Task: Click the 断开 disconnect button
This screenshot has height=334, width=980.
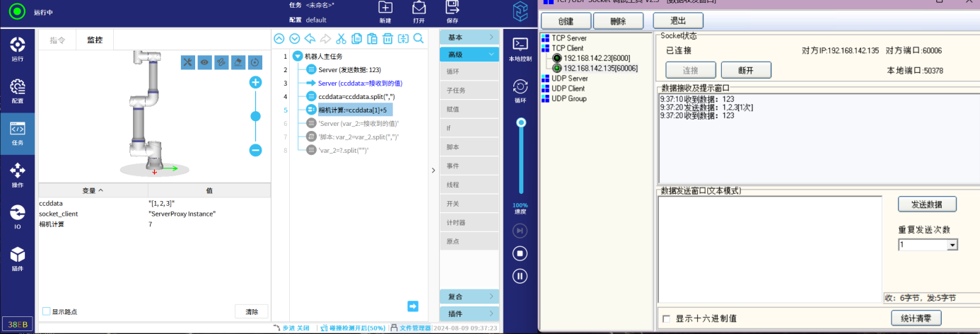Action: [x=745, y=70]
